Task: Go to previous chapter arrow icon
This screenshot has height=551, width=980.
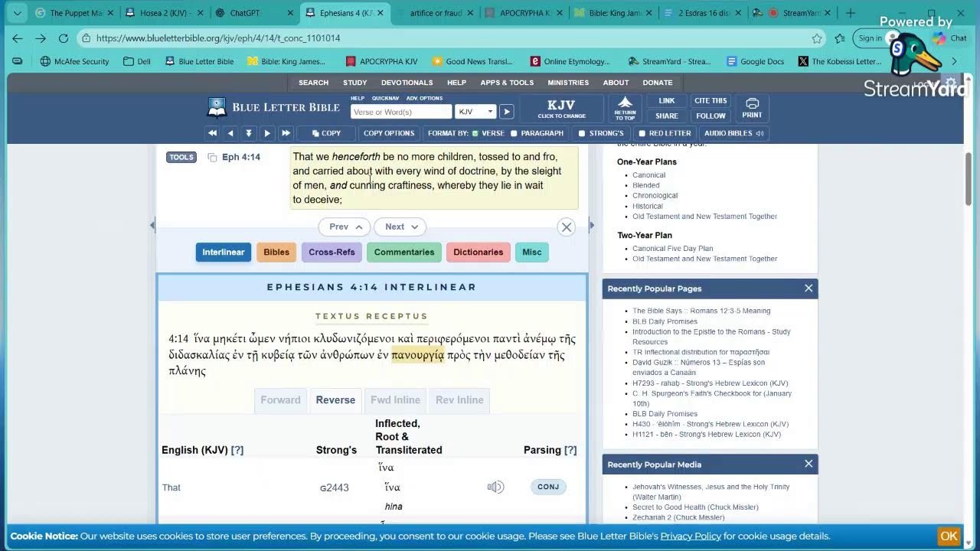Action: click(x=230, y=133)
